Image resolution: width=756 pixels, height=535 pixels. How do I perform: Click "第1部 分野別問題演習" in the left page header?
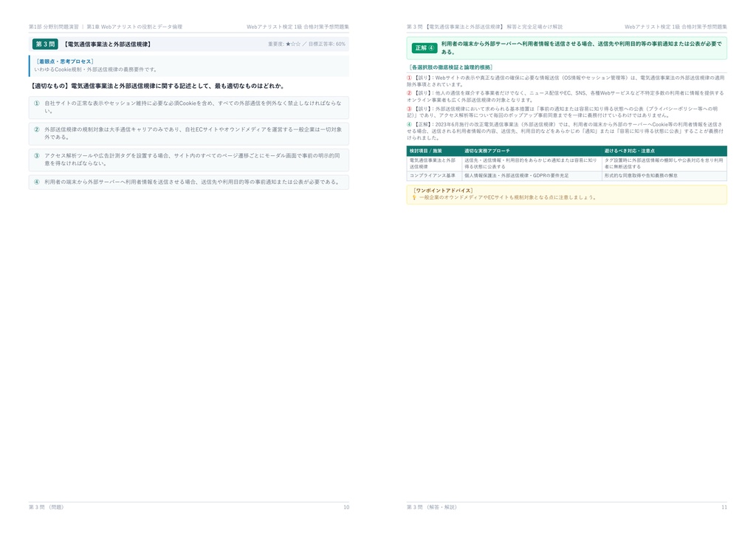53,27
